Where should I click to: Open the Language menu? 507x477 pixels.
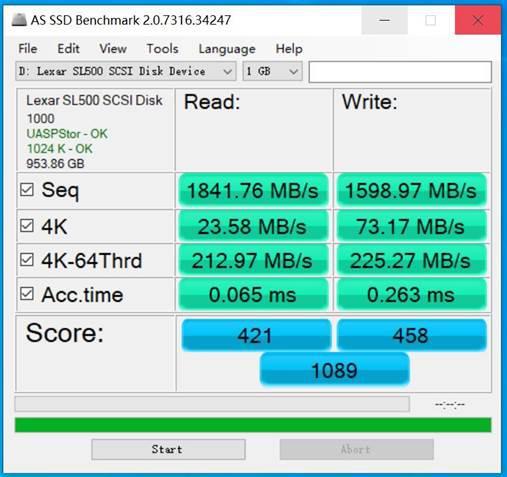point(227,49)
